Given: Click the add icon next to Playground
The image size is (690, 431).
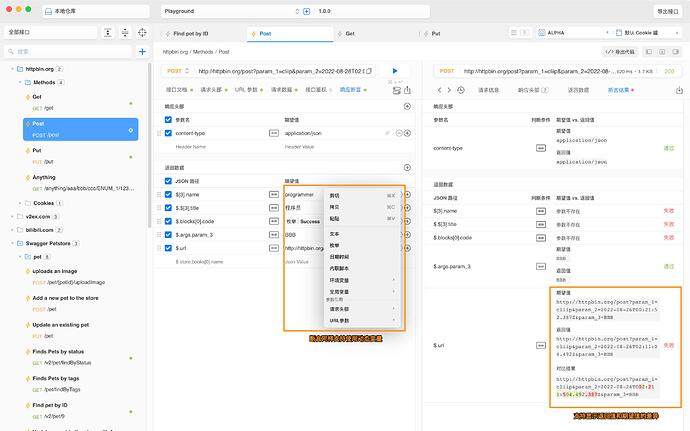Looking at the screenshot, I should pos(306,12).
